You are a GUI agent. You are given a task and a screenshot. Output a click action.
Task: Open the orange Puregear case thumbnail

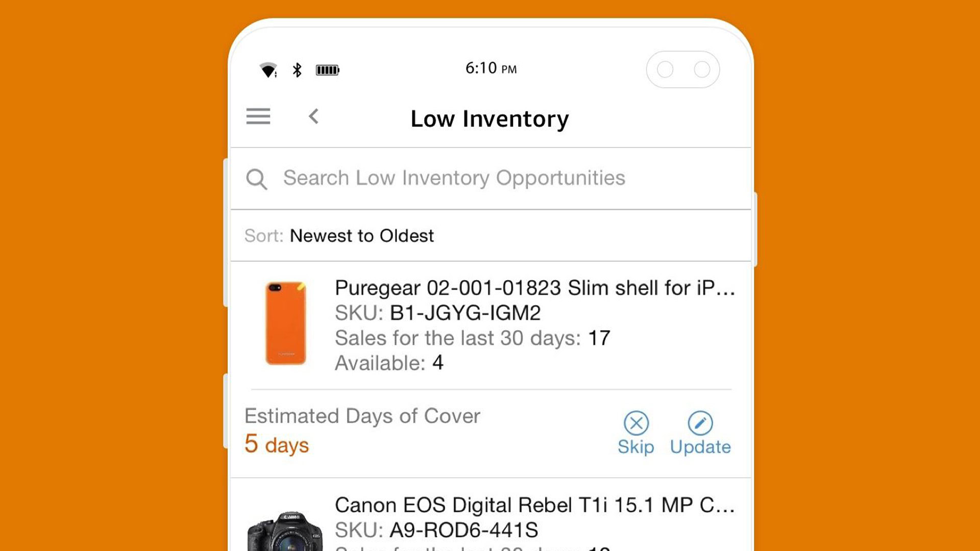click(286, 323)
